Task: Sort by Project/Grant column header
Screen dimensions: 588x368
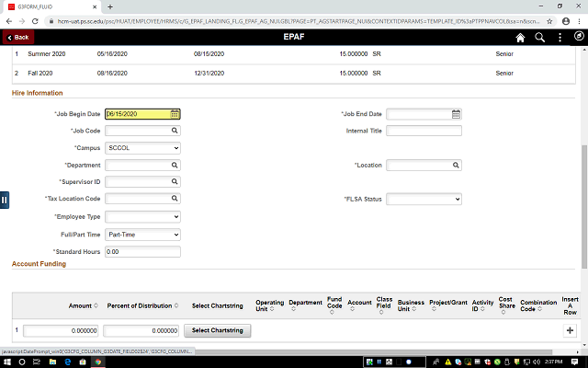Action: 448,305
